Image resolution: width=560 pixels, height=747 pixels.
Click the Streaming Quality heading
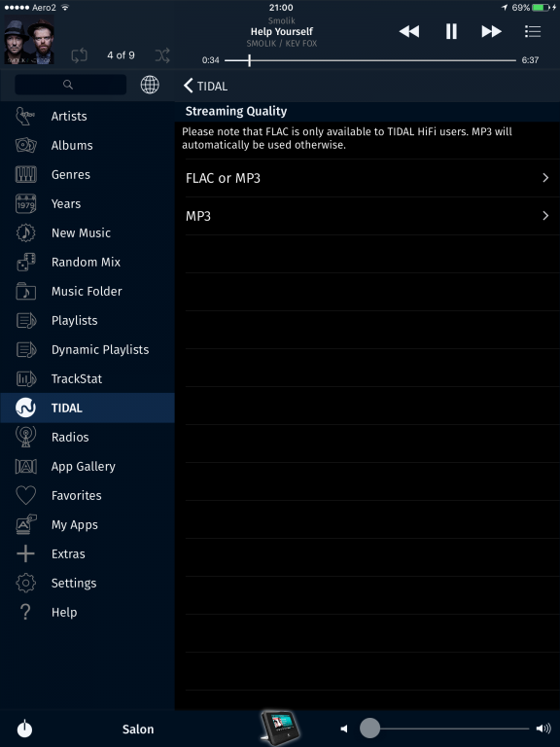(236, 112)
